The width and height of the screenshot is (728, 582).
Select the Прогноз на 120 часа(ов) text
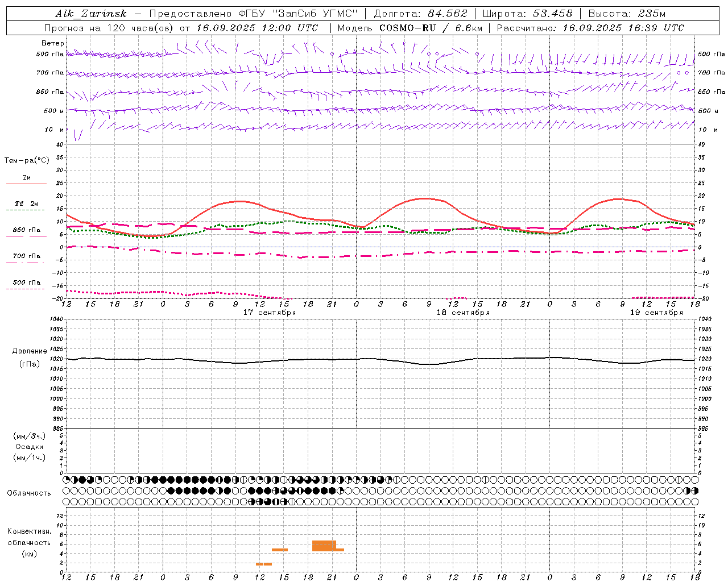click(x=109, y=28)
